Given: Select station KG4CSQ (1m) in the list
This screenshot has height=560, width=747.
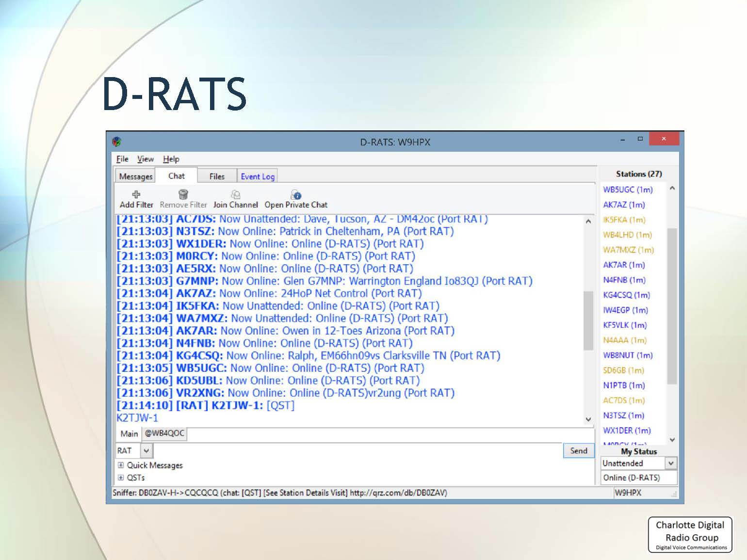Looking at the screenshot, I should point(626,295).
